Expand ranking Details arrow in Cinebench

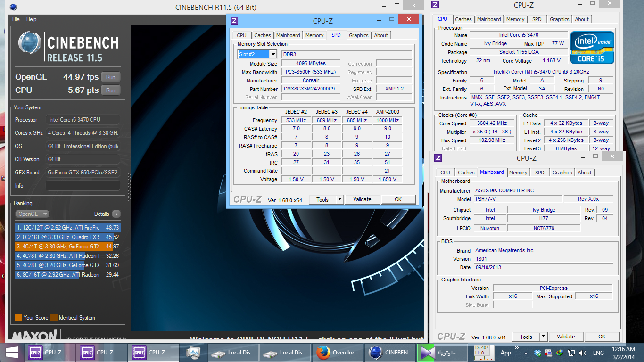(116, 214)
